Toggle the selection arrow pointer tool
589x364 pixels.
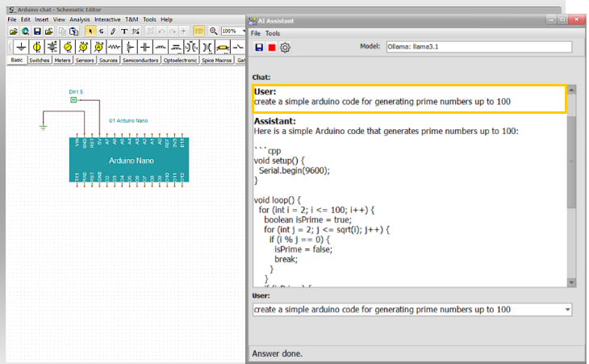[x=90, y=31]
